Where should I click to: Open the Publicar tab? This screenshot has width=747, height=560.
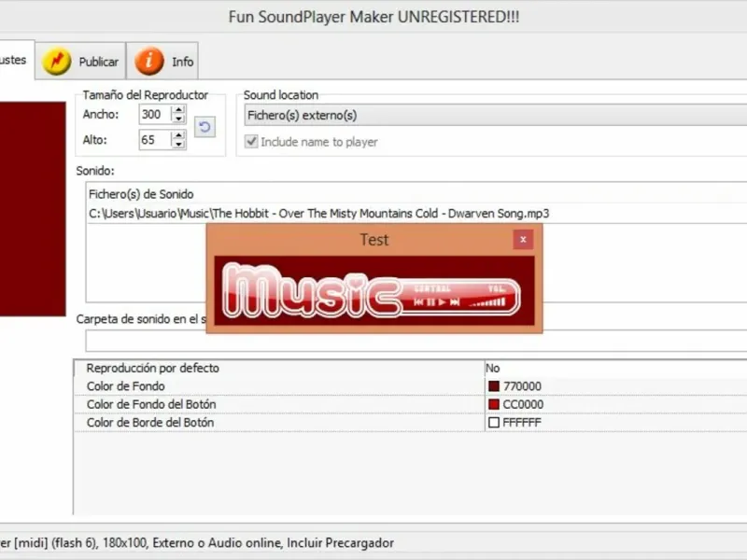pos(80,61)
